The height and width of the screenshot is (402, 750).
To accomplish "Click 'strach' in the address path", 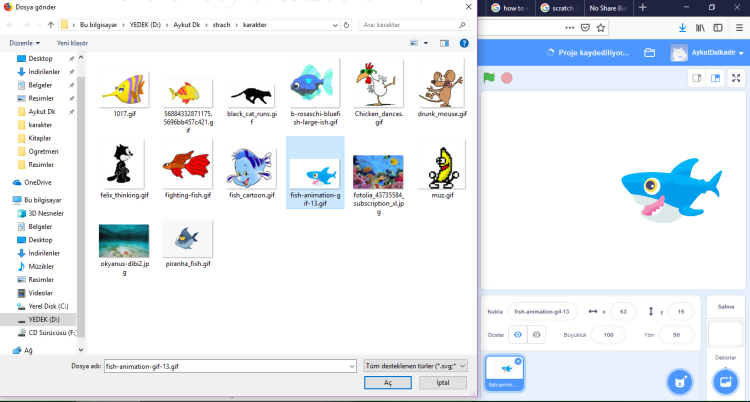I will click(x=221, y=25).
